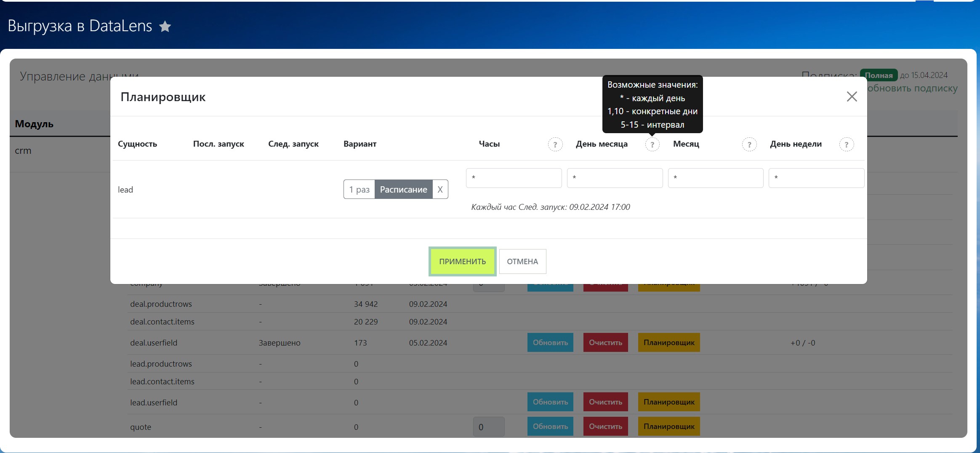The height and width of the screenshot is (453, 980).
Task: Click Обновить in the lead.userfield row
Action: pyautogui.click(x=550, y=402)
